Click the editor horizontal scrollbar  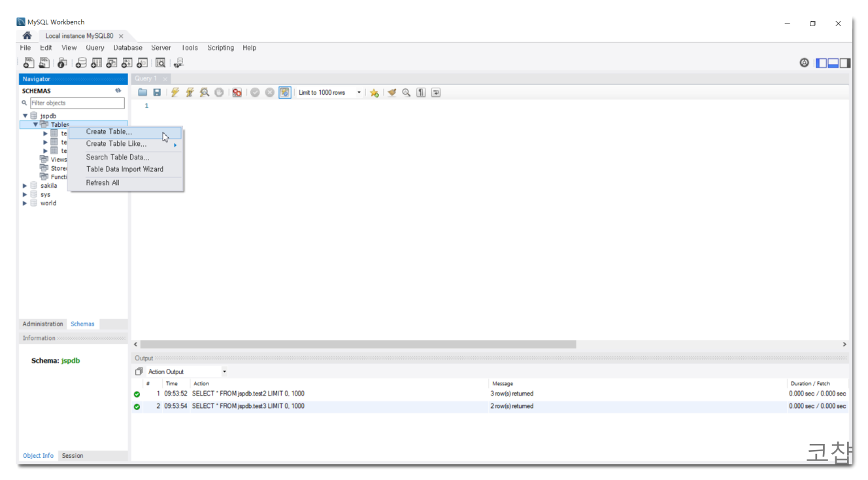358,344
